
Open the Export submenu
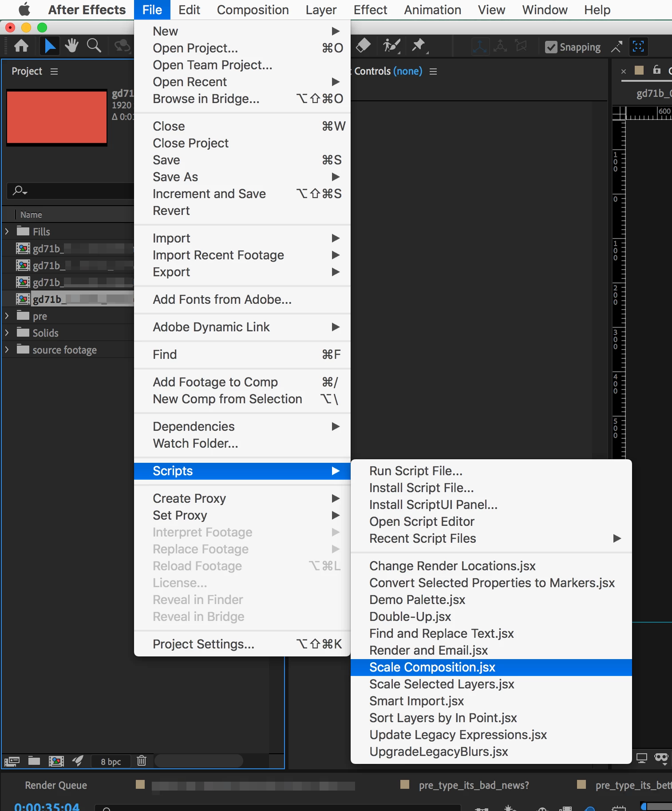242,272
